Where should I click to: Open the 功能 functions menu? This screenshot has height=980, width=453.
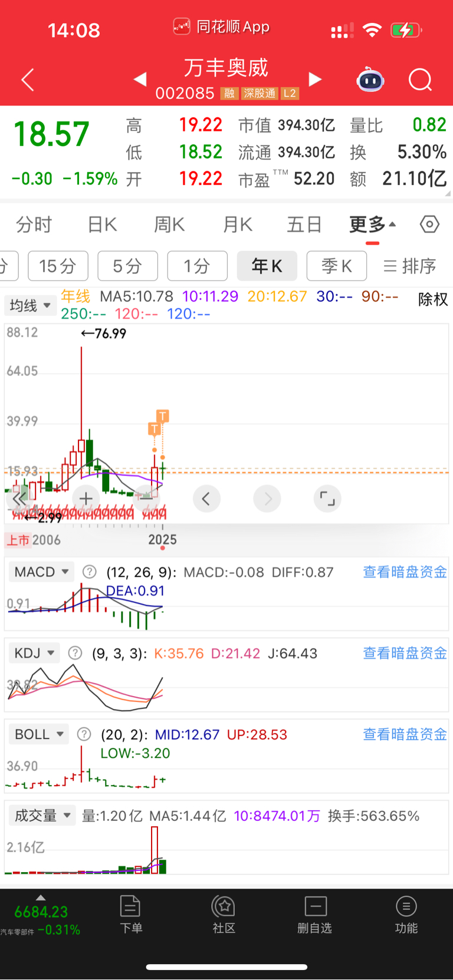point(406,915)
